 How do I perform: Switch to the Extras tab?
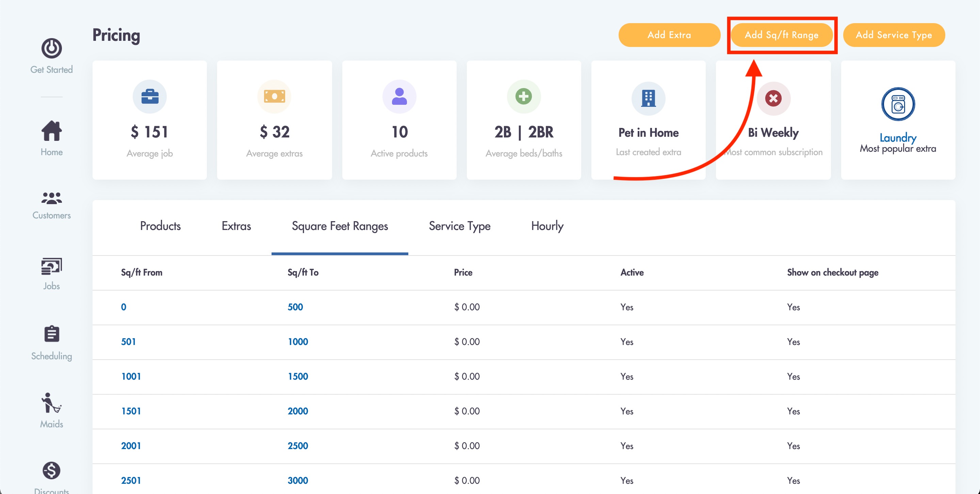pyautogui.click(x=236, y=226)
